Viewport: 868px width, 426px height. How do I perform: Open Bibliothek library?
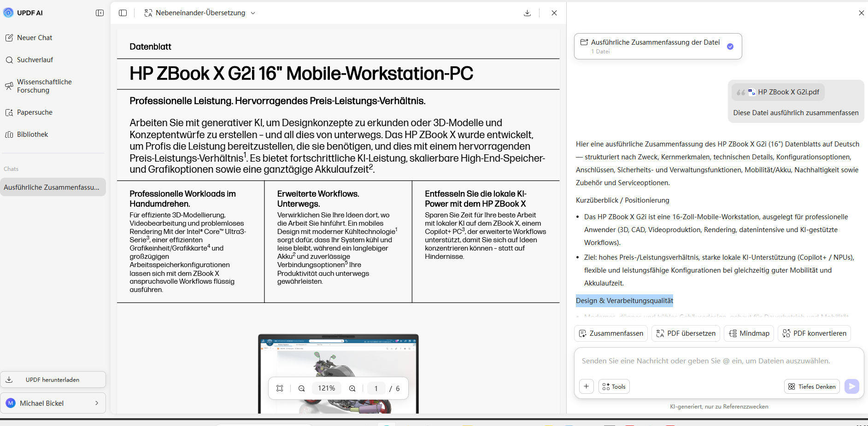32,134
